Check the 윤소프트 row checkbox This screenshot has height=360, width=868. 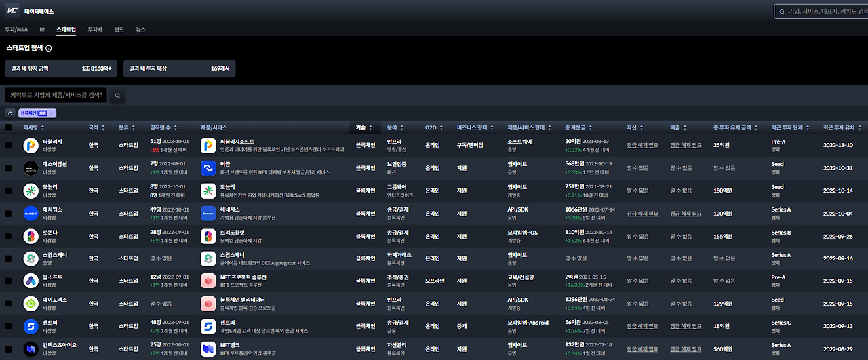pyautogui.click(x=8, y=281)
